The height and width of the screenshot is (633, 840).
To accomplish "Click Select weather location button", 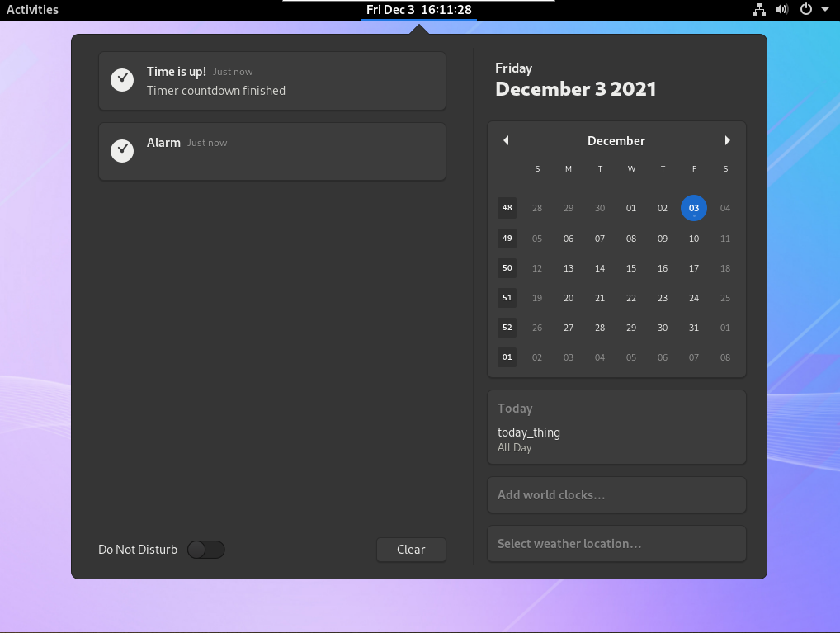I will click(x=616, y=544).
